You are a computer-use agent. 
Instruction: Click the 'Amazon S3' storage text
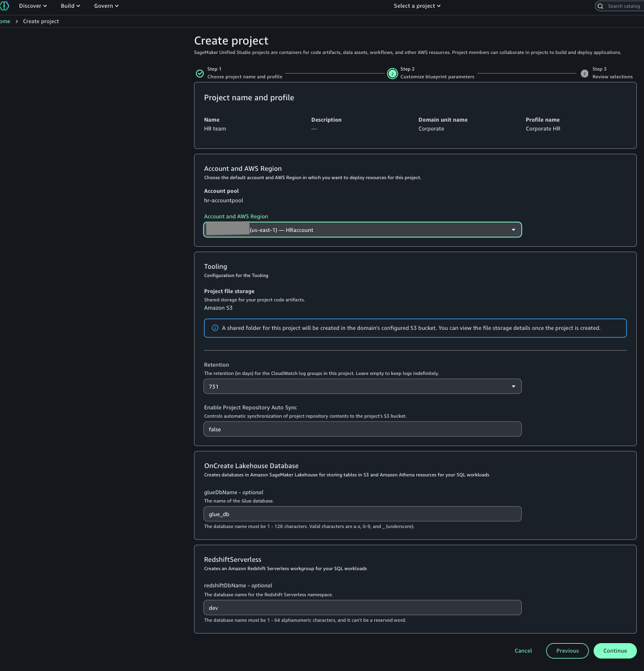point(218,308)
